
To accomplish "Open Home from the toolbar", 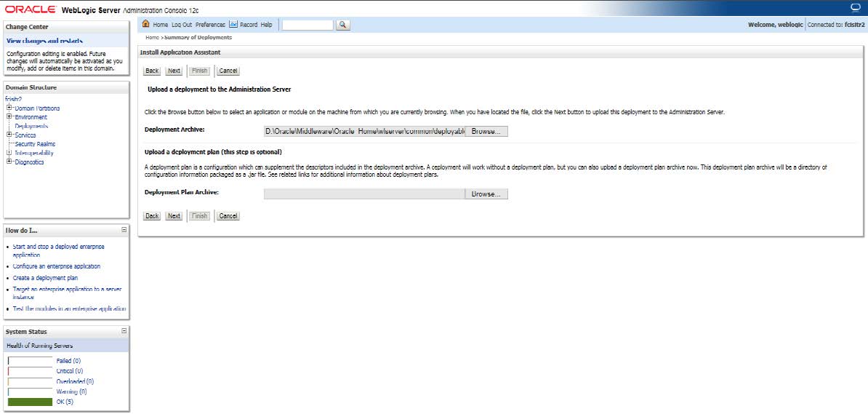I will point(161,25).
